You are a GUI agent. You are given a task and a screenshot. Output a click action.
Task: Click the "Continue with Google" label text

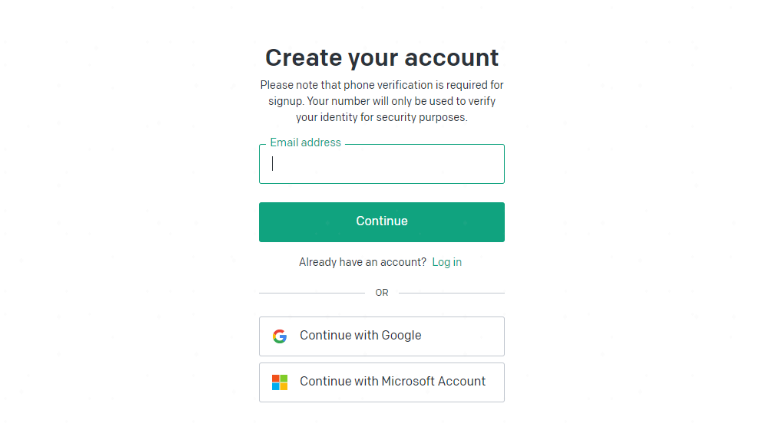pos(360,336)
